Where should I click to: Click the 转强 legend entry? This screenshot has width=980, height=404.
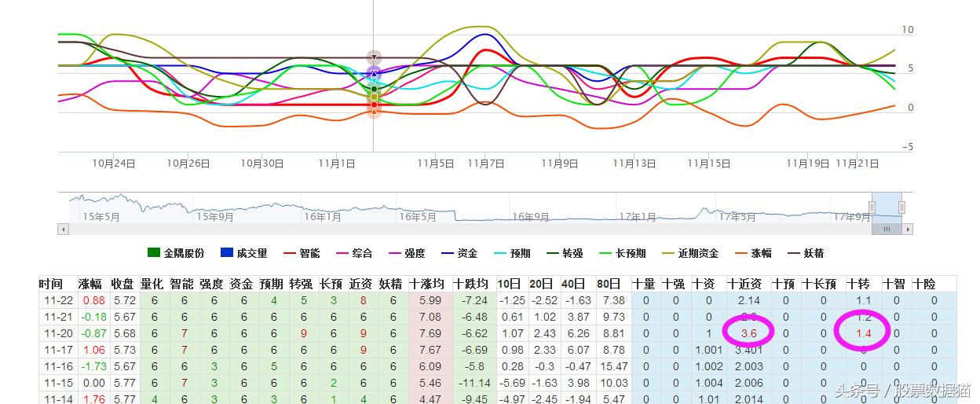[564, 253]
